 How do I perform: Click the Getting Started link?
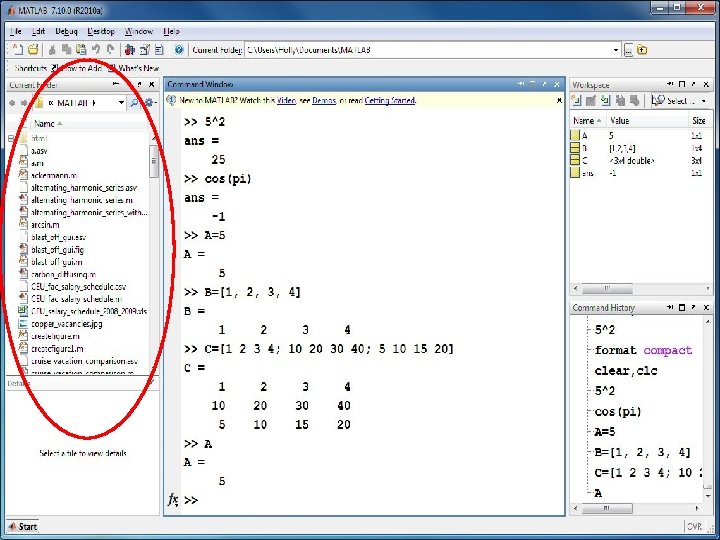pos(390,100)
